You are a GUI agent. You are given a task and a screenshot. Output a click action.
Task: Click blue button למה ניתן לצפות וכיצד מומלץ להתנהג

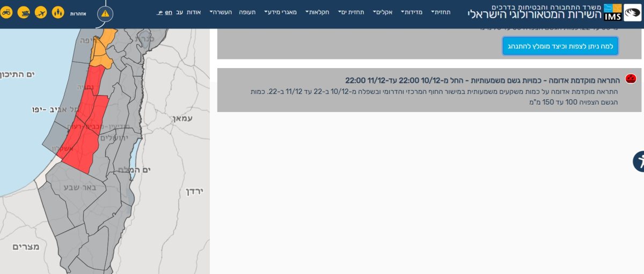[x=560, y=46]
